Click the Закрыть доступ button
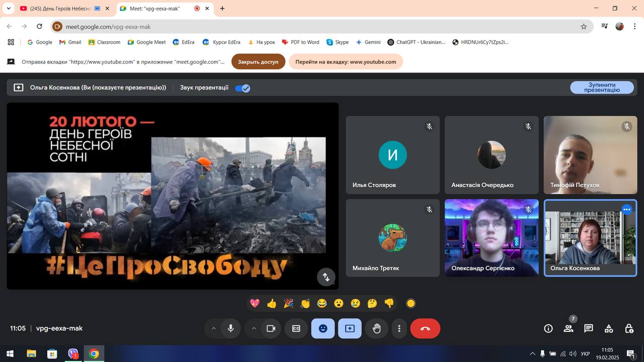Viewport: 644px width, 362px height. [x=258, y=62]
